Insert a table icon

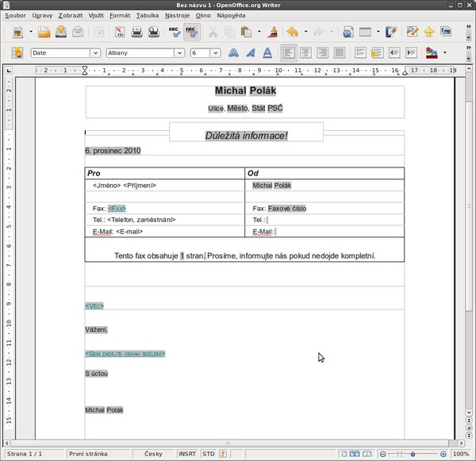coord(365,32)
